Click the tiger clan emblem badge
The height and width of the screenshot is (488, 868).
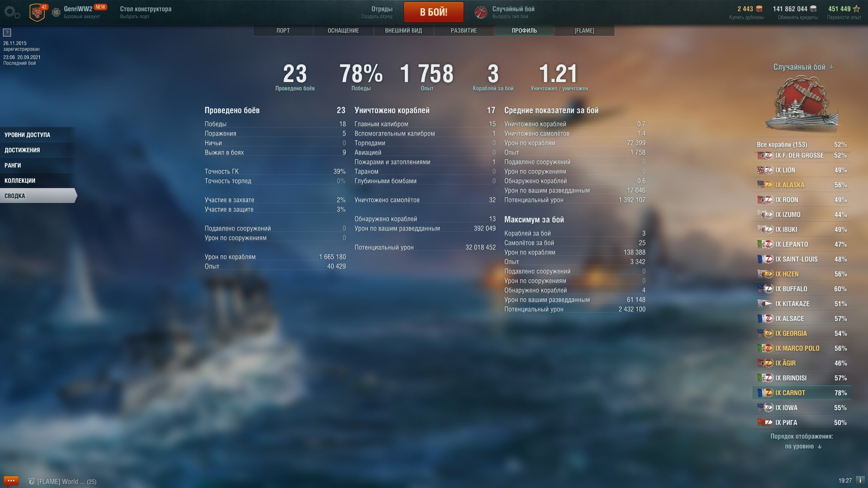click(x=38, y=12)
